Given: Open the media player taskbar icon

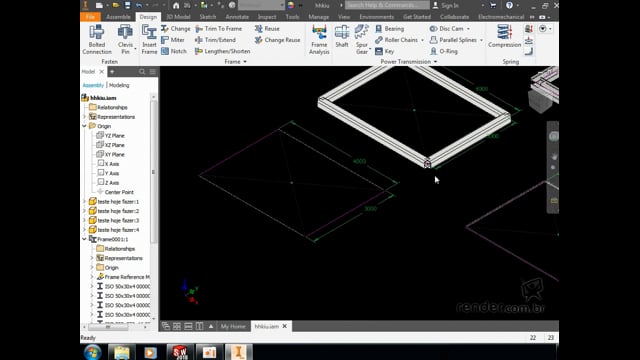Looking at the screenshot, I should [150, 352].
